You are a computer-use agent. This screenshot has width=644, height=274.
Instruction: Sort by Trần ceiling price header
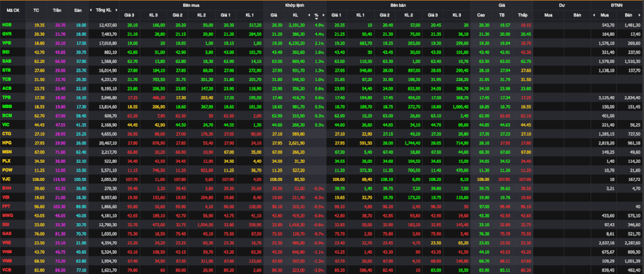(x=57, y=10)
